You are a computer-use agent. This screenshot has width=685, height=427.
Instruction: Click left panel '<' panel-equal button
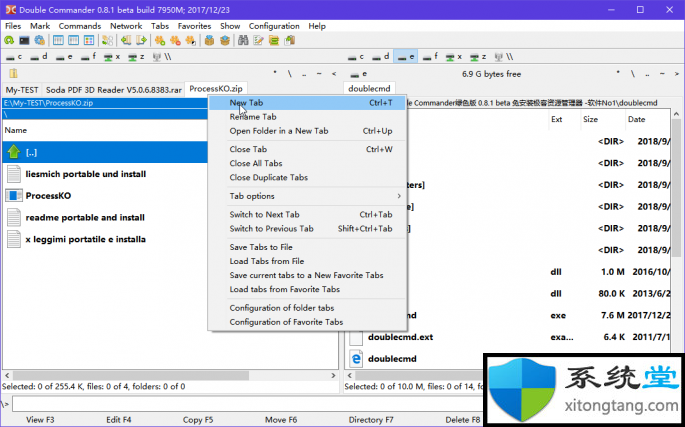(334, 74)
